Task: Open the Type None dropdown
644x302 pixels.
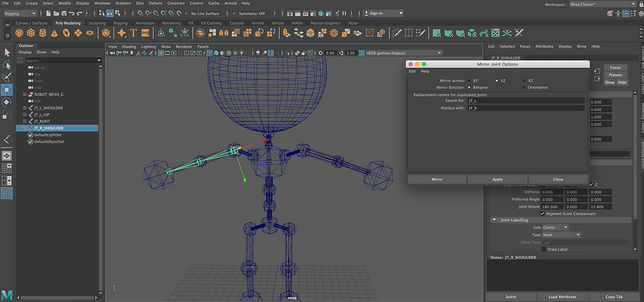Action: coord(561,235)
